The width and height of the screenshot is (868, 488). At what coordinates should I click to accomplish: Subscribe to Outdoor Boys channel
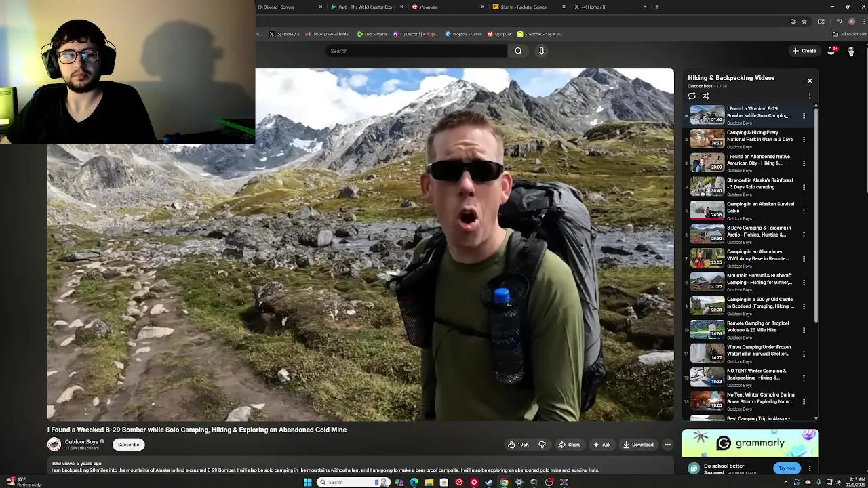click(x=128, y=445)
